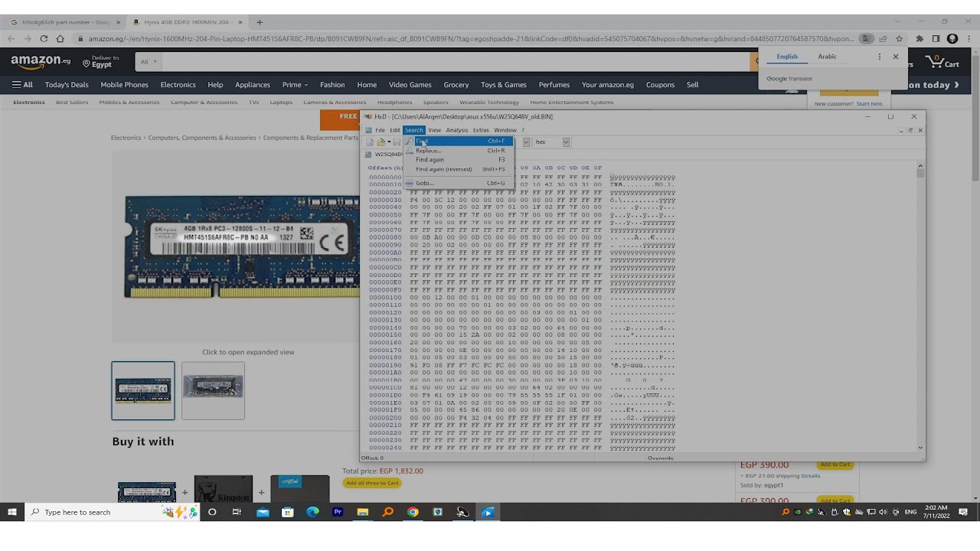Open Google Translate popup options menu
980x551 pixels.
879,57
